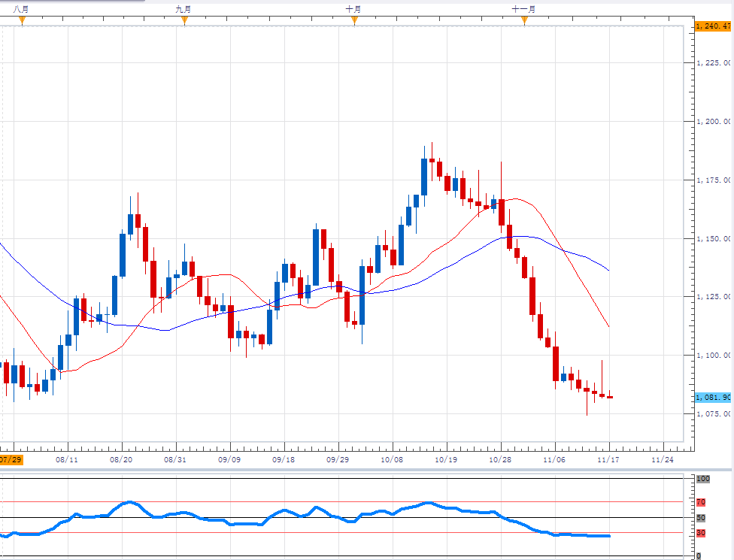Click the 1,075.00 price axis label
734x560 pixels.
[x=714, y=413]
